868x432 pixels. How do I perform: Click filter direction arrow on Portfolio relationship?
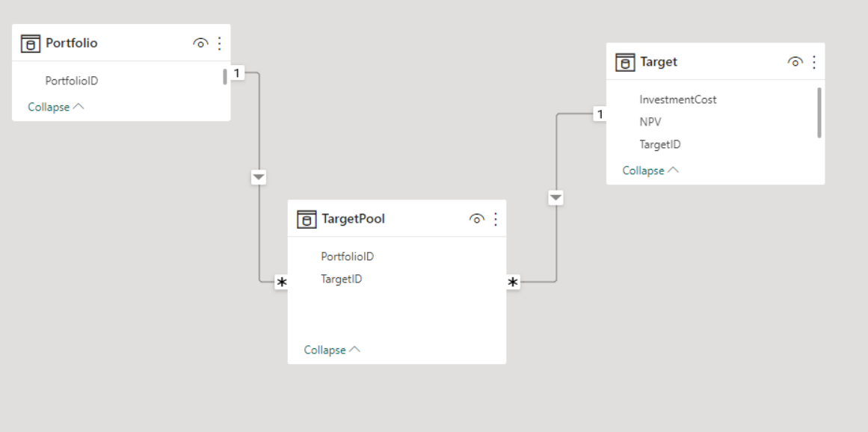(x=259, y=178)
